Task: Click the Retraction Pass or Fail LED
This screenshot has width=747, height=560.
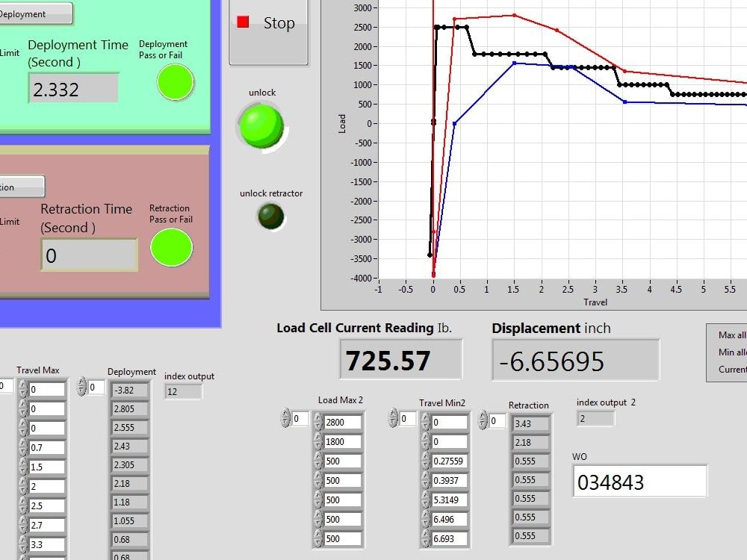Action: click(x=171, y=247)
